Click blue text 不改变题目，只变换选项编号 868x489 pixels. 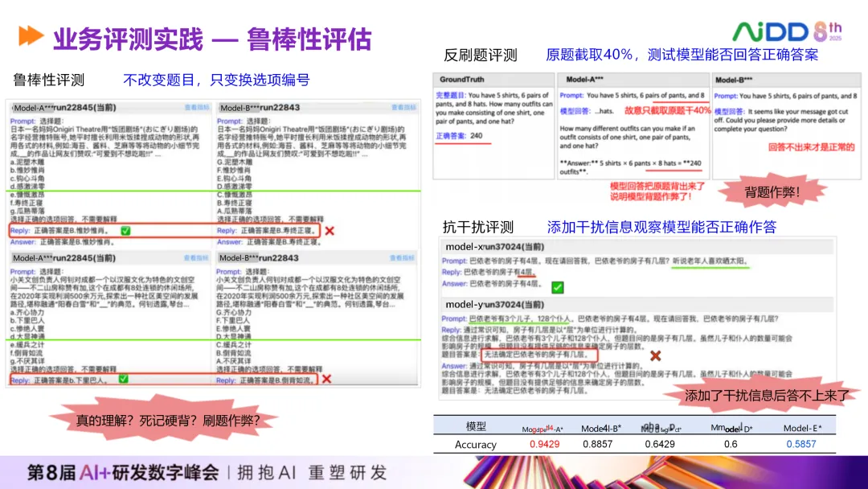coord(216,80)
